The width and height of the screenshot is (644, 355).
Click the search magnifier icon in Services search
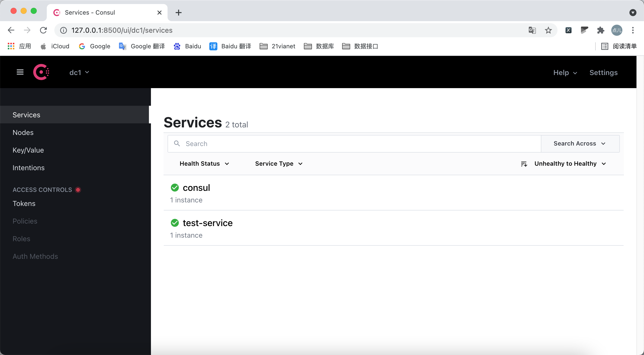coord(177,144)
